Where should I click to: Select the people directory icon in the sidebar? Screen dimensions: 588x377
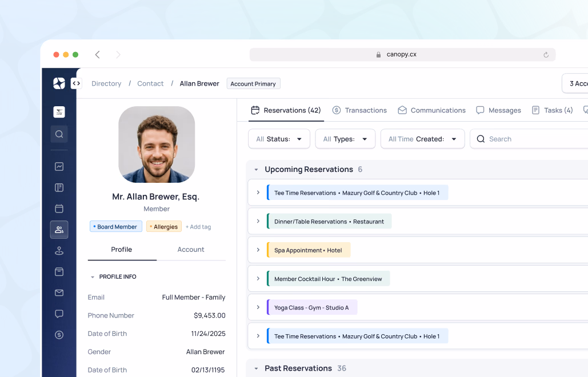pyautogui.click(x=59, y=230)
